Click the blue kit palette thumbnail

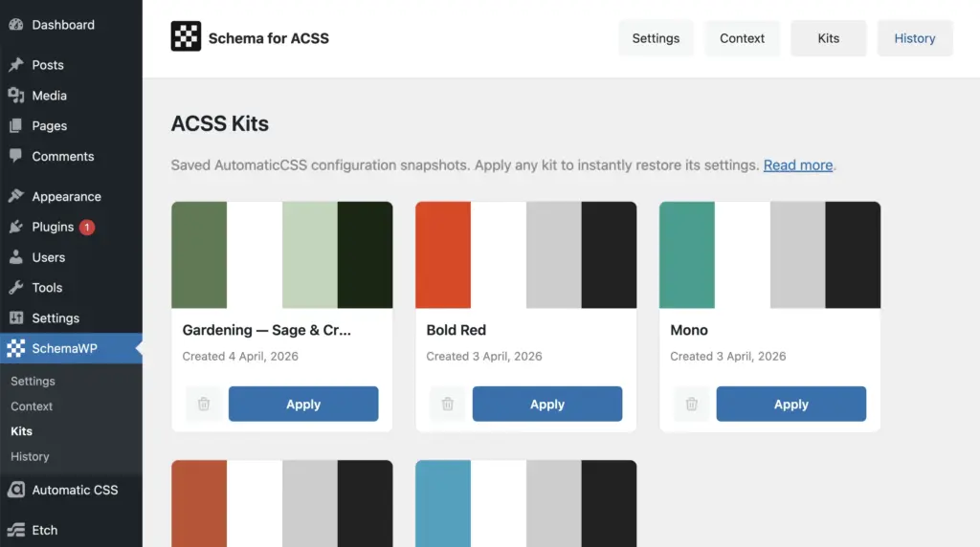coord(525,503)
